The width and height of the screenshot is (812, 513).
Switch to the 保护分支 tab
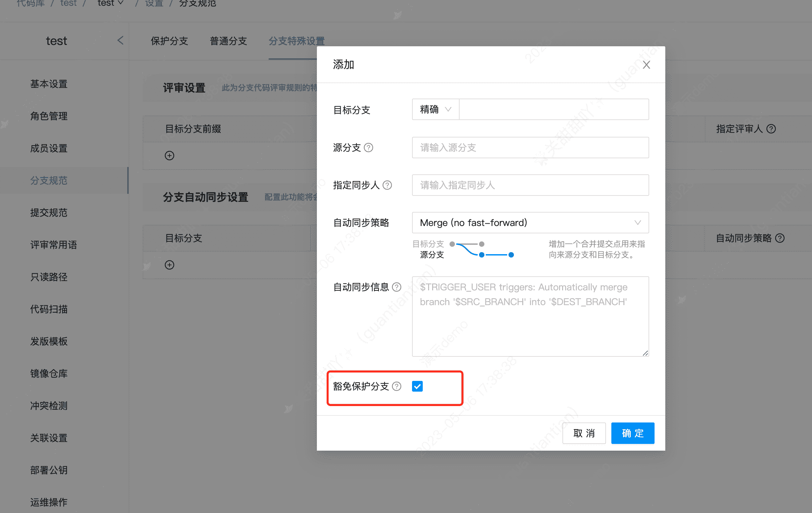point(169,41)
